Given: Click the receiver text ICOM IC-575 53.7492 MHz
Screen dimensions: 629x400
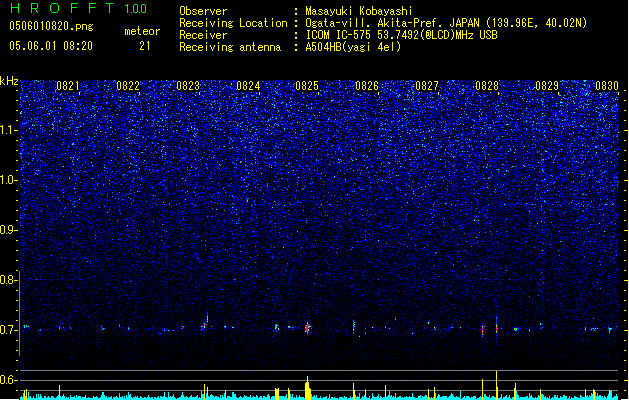Looking at the screenshot, I should [x=401, y=35].
